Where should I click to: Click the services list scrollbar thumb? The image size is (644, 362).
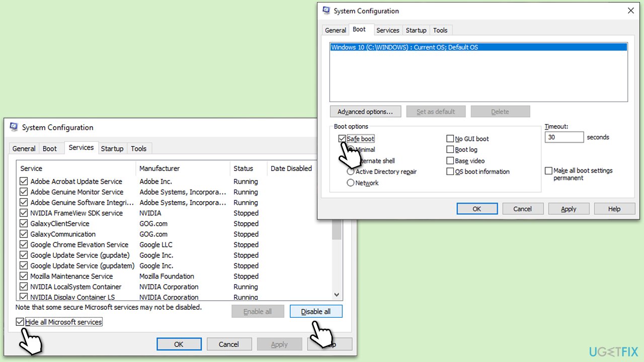(x=337, y=230)
